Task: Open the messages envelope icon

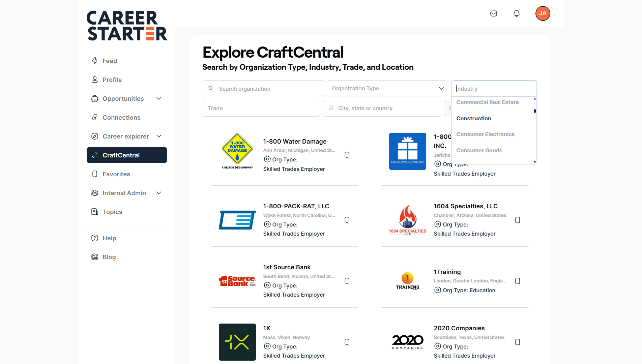Action: coord(494,13)
